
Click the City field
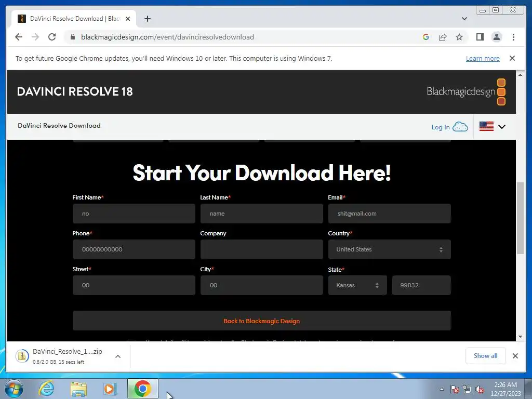coord(262,285)
